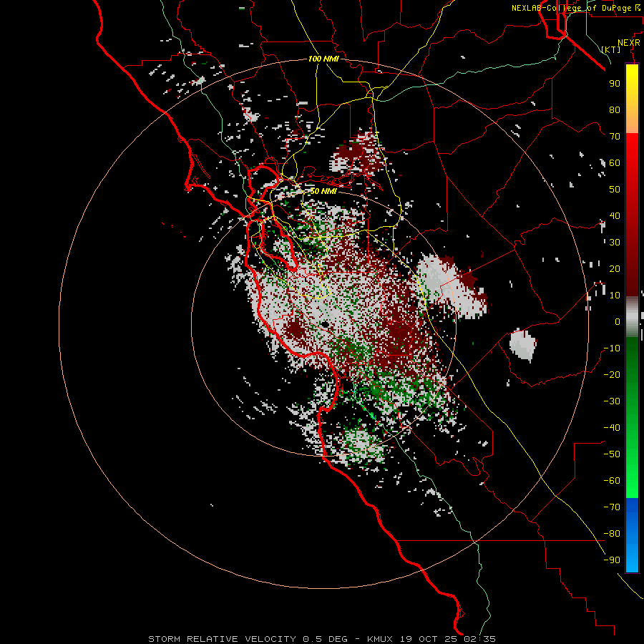Pick the bright red segment of the color bar
The height and width of the screenshot is (644, 644).
tap(632, 148)
